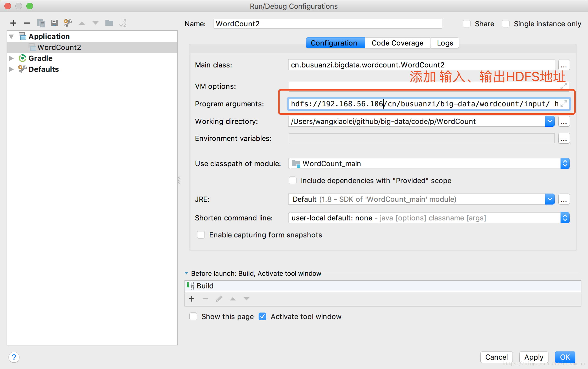588x369 pixels.
Task: Select the Build task row
Action: pyautogui.click(x=383, y=286)
